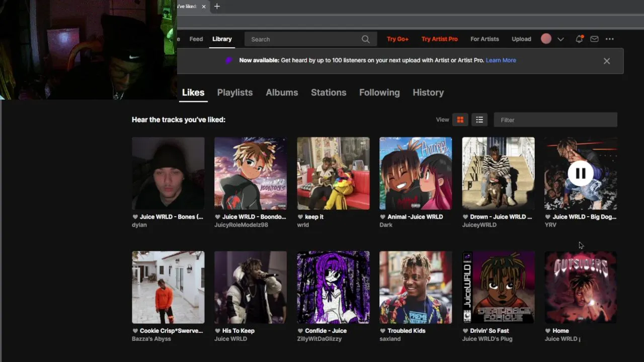
Task: Open the messages envelope icon
Action: (594, 39)
